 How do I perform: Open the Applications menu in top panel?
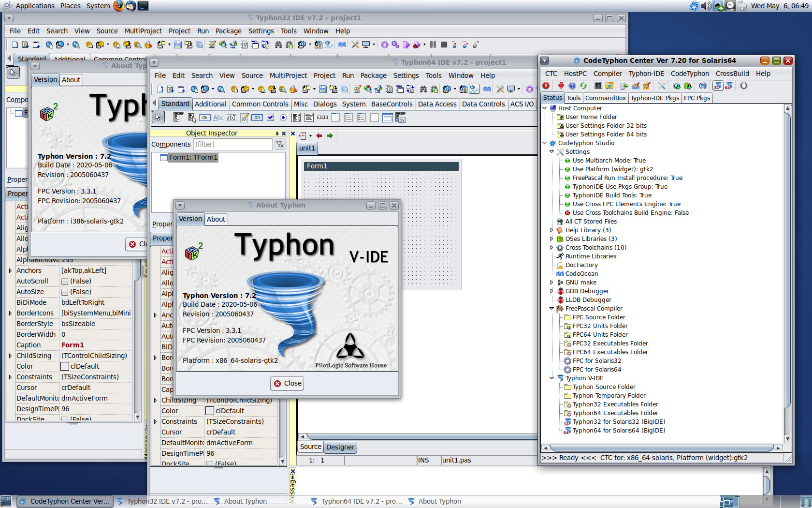pos(35,6)
